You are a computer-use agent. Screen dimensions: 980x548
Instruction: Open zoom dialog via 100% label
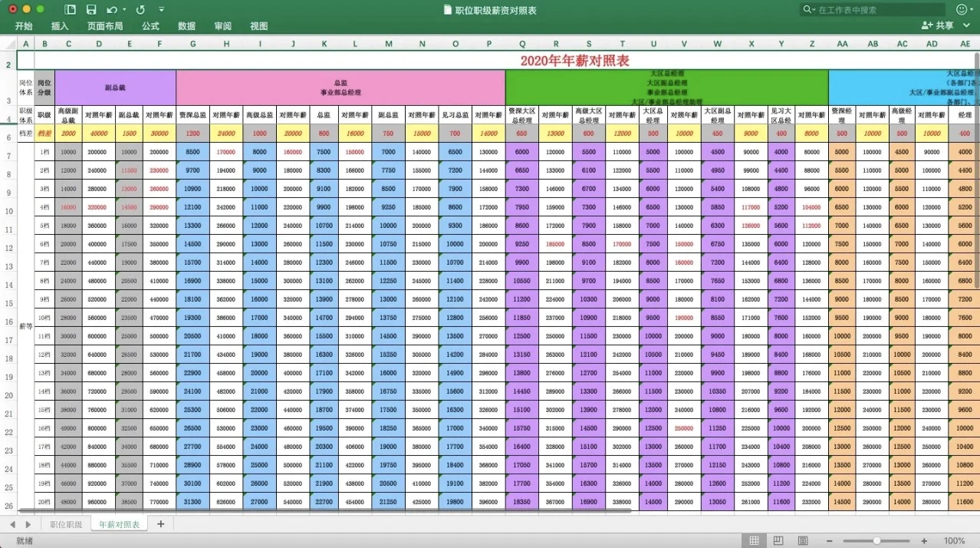(x=955, y=540)
